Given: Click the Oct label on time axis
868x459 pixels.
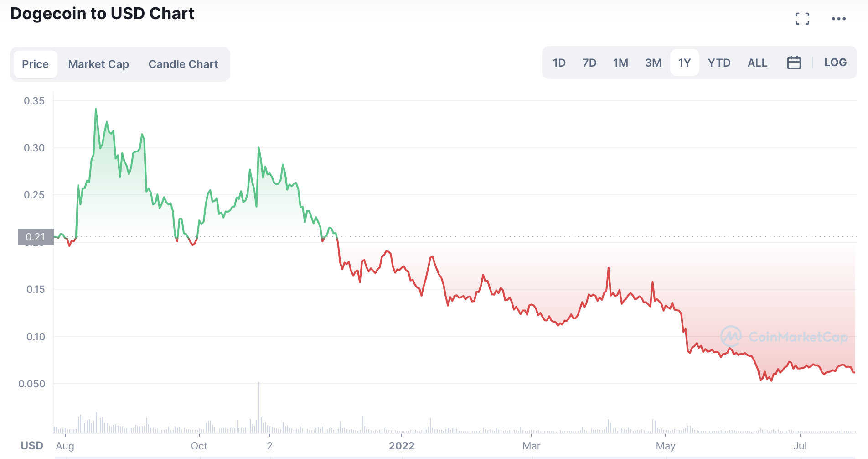Looking at the screenshot, I should (199, 446).
